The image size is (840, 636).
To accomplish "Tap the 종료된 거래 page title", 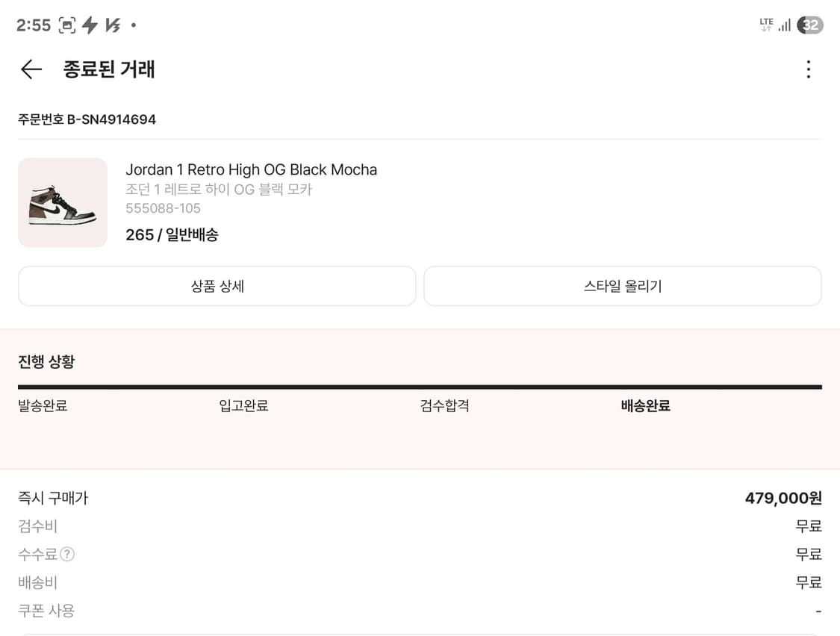I will point(109,69).
